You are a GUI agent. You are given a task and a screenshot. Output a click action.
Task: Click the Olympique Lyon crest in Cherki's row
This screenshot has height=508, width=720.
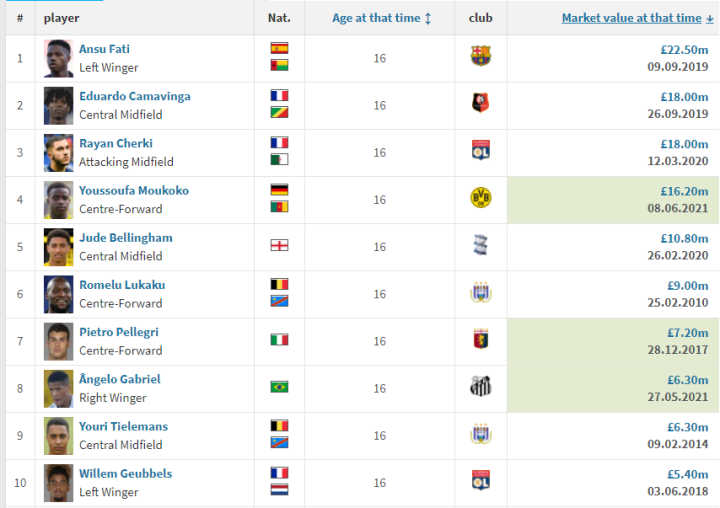(481, 151)
